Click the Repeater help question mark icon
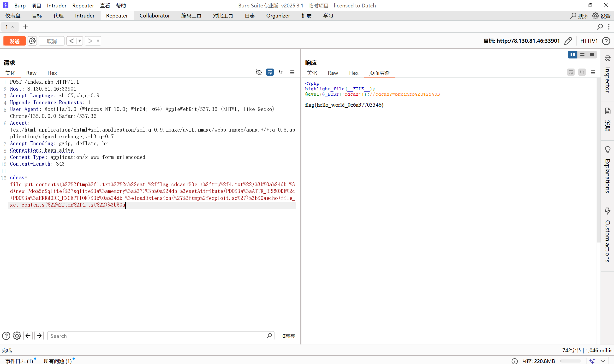614x364 pixels. pyautogui.click(x=606, y=41)
